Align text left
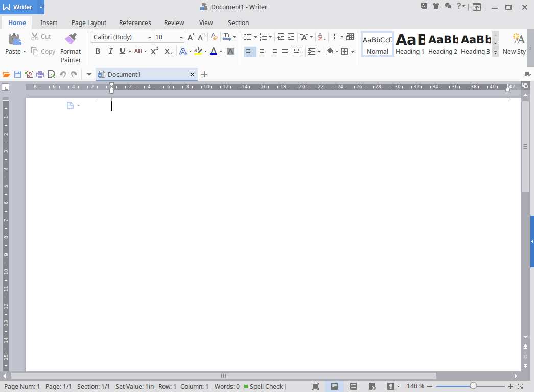 coord(250,52)
